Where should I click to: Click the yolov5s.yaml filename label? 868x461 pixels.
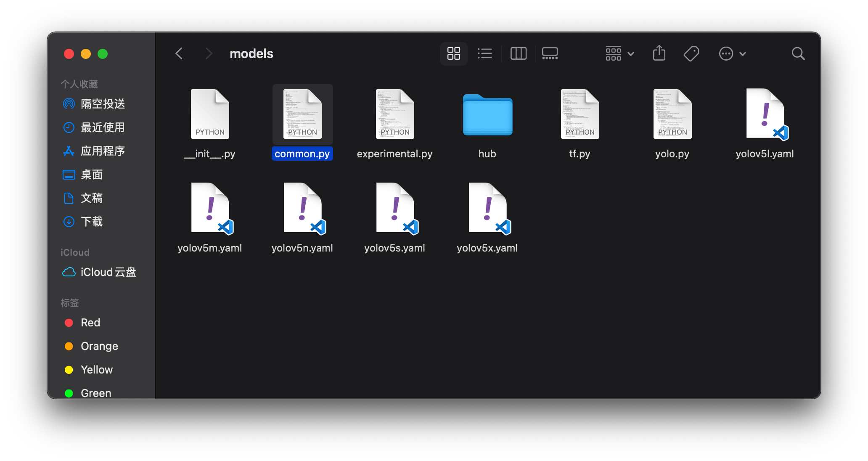[x=395, y=248]
